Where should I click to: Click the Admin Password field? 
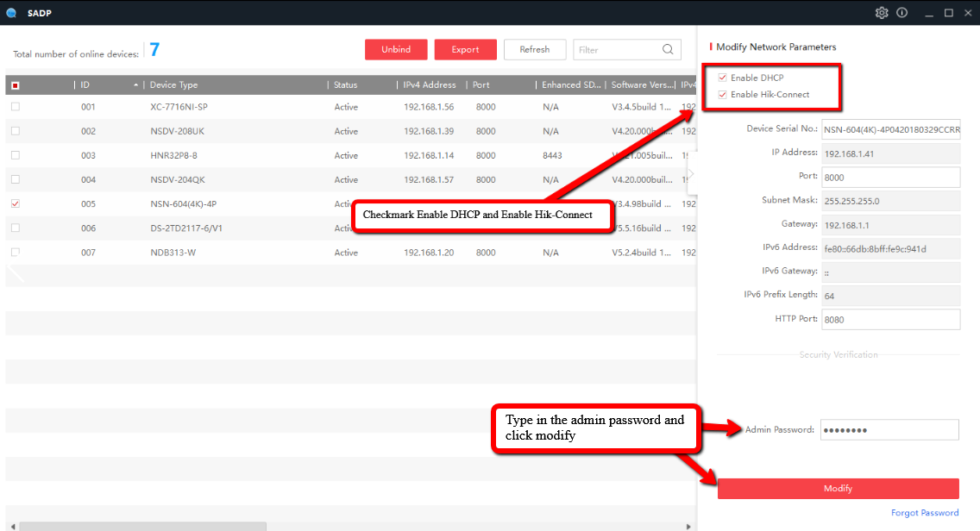tap(889, 430)
